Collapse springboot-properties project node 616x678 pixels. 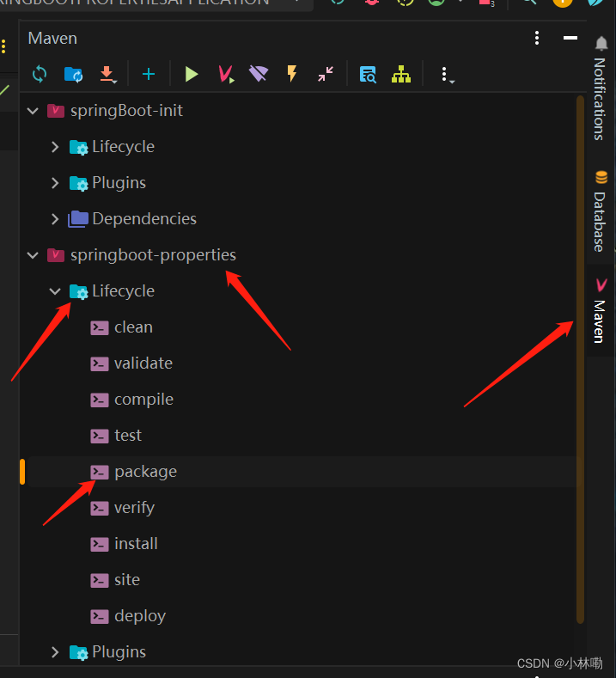click(33, 255)
